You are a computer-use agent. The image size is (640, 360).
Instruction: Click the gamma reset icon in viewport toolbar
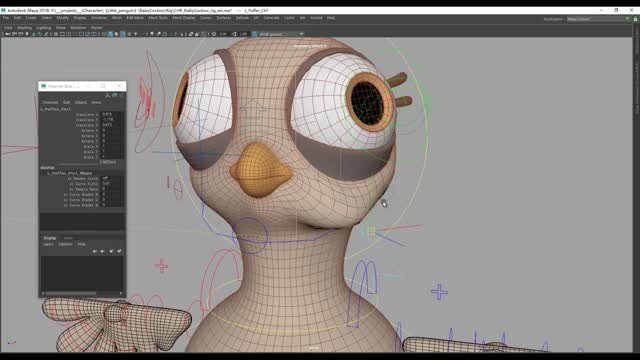click(235, 34)
